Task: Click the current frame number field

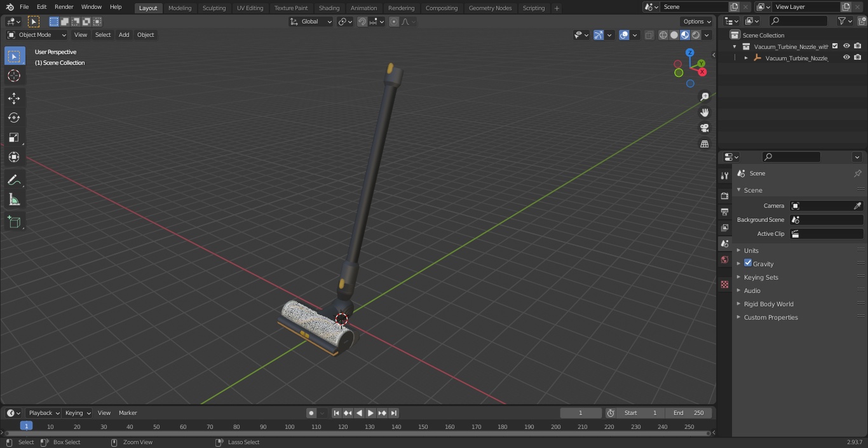Action: tap(581, 413)
